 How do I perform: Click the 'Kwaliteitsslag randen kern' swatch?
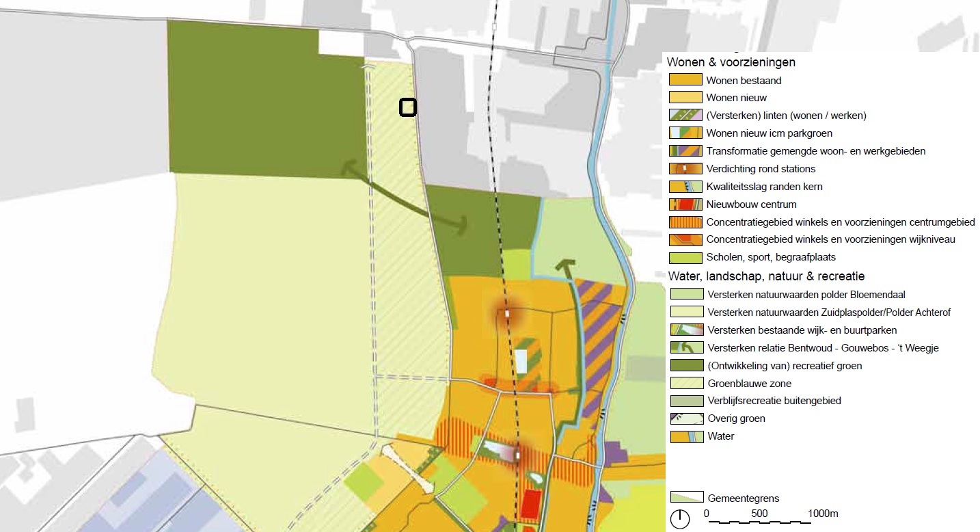[x=685, y=187]
